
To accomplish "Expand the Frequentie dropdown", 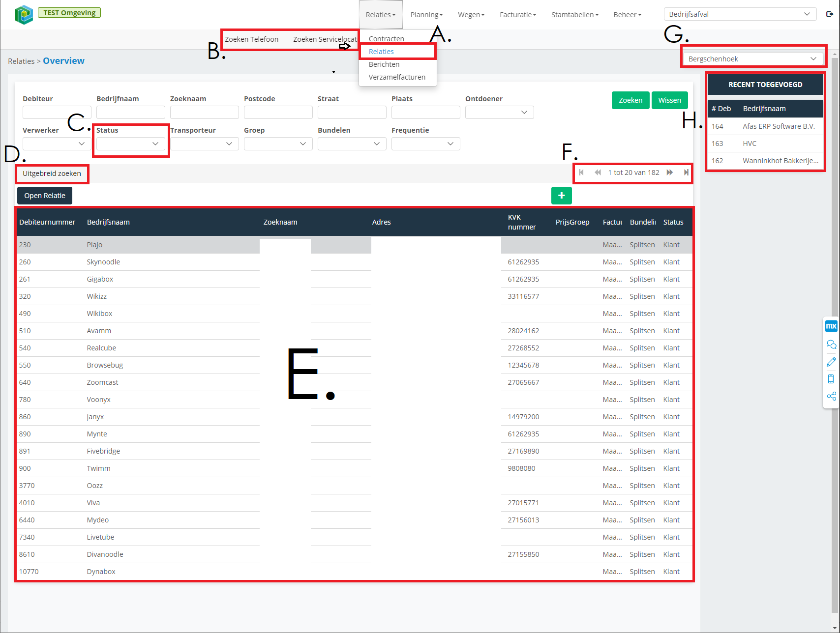I will [x=425, y=144].
